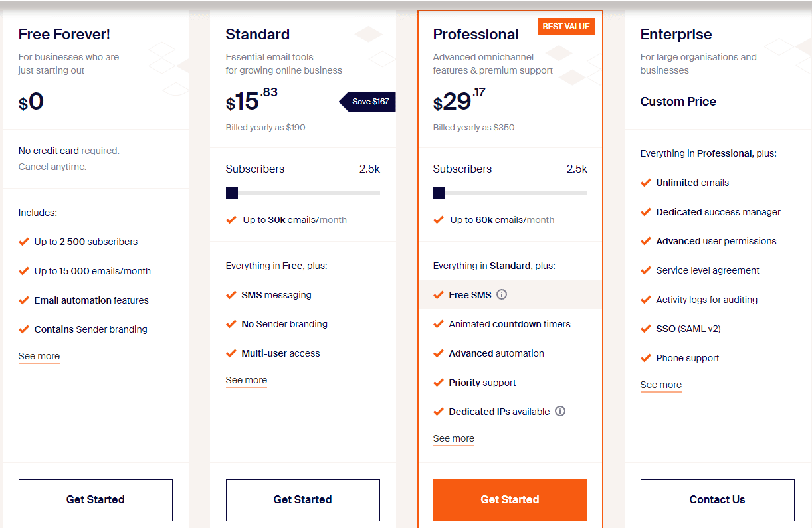This screenshot has width=812, height=528.
Task: Click the info icon next to Free SMS
Action: coord(502,294)
